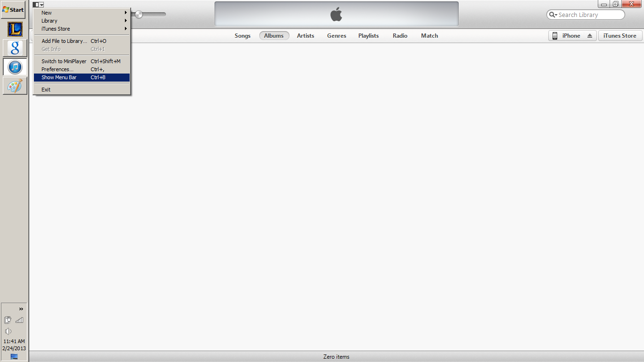Click the speaker volume tray icon

8,331
